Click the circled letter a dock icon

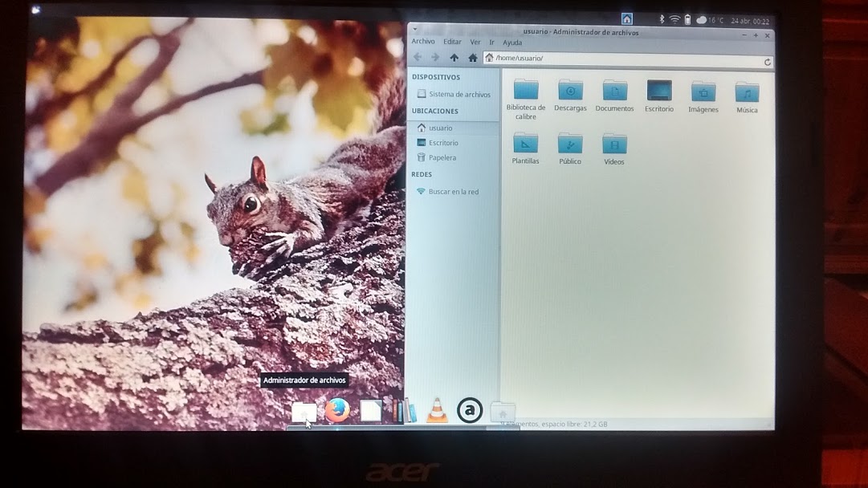[x=470, y=410]
